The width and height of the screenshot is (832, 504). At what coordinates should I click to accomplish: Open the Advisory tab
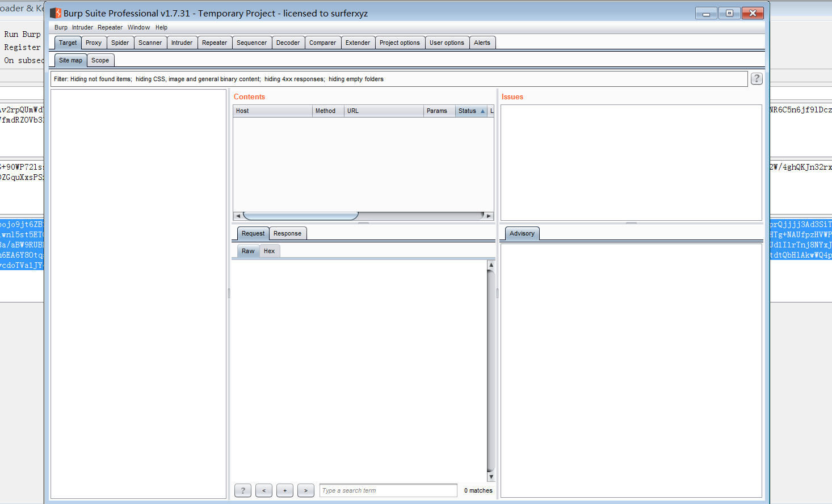coord(522,233)
